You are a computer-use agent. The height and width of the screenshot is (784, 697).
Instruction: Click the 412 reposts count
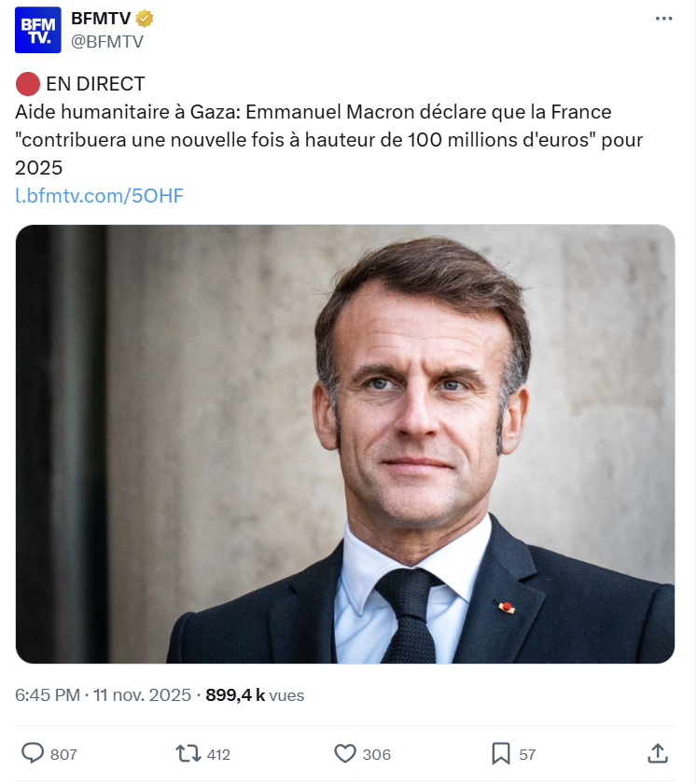[218, 754]
